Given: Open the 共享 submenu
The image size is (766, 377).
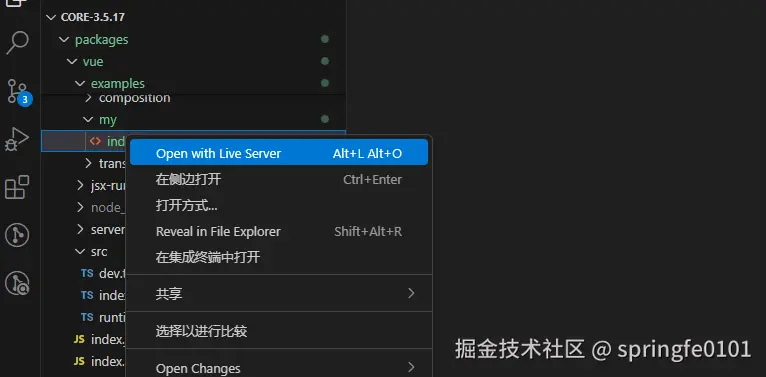Looking at the screenshot, I should [279, 293].
